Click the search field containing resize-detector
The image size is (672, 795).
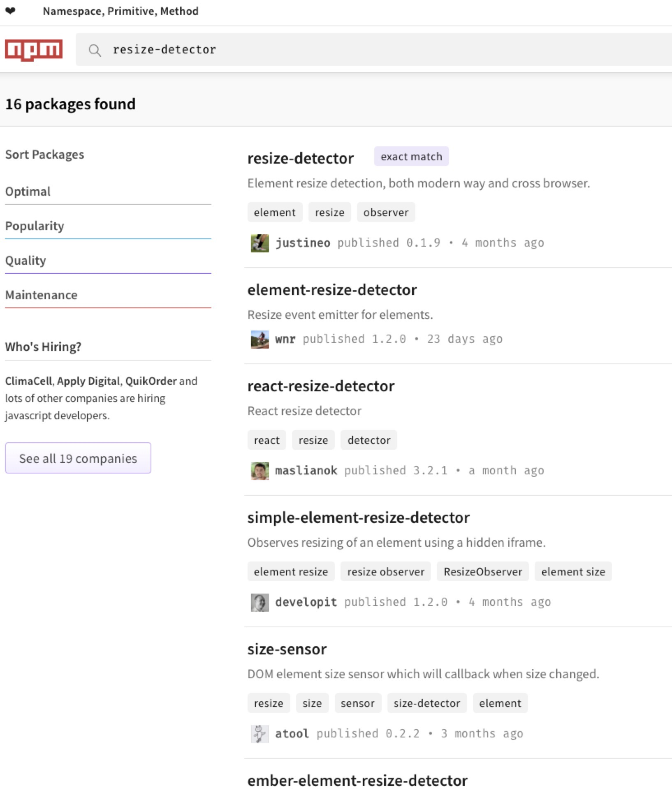370,50
